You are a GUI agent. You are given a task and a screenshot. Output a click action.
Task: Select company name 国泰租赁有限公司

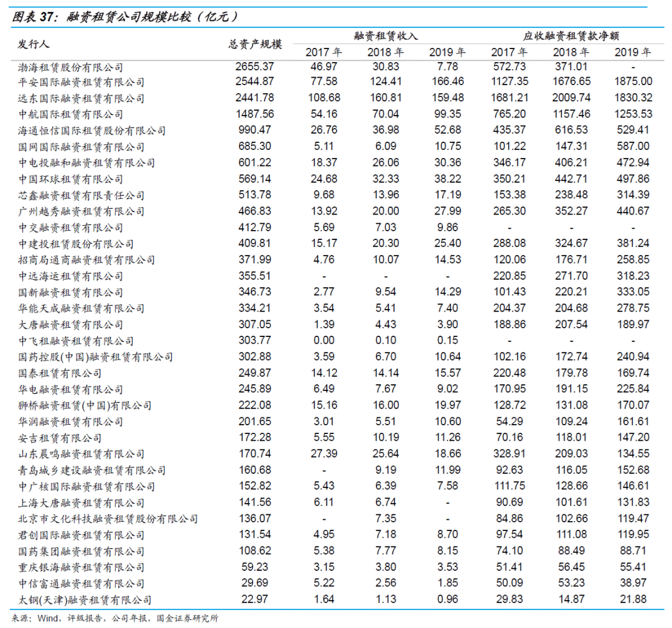tap(60, 373)
